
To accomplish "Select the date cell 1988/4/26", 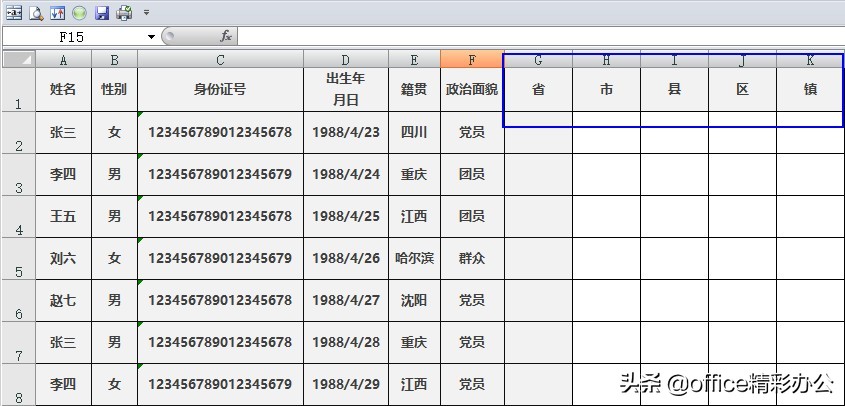I will (345, 259).
